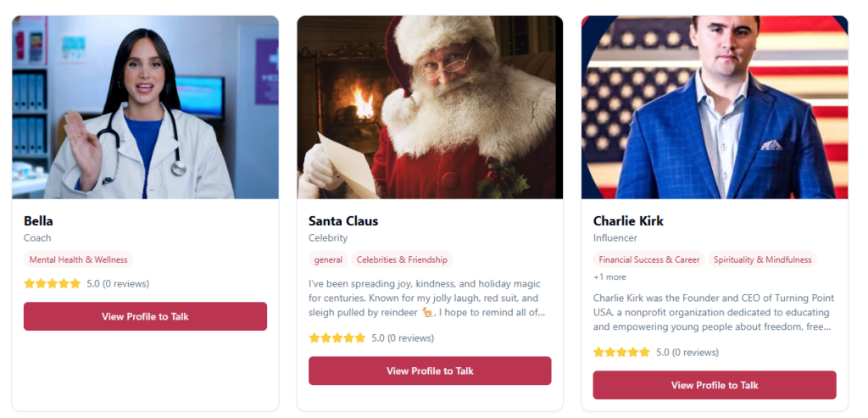Click the Charlie Kirk flag photo

click(x=715, y=107)
